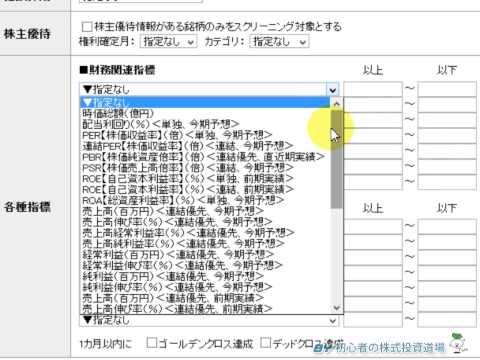Select ROE【自己資本利益率】<単独、前期実績>
480x360 pixels.
(x=205, y=178)
